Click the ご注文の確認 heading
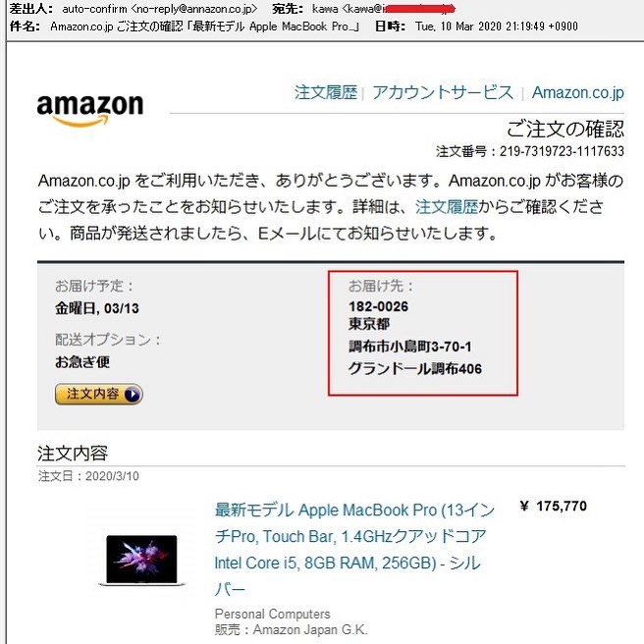This screenshot has height=644, width=644. [565, 129]
